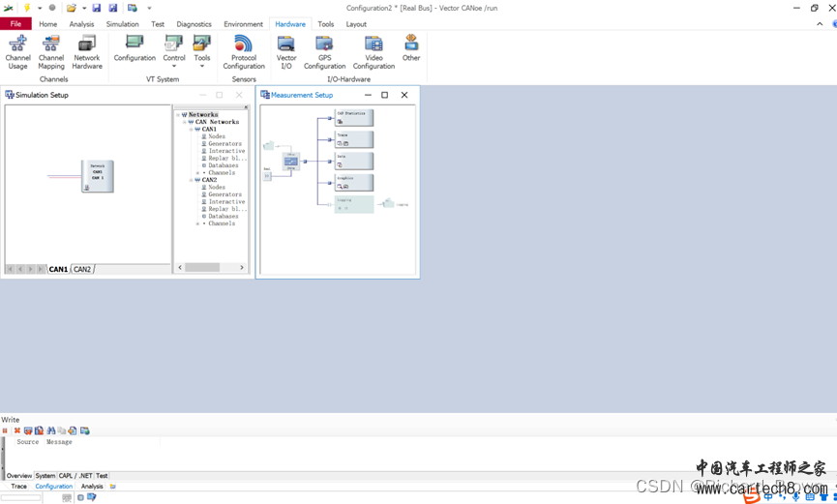
Task: Open VT System Control menu
Action: (174, 51)
